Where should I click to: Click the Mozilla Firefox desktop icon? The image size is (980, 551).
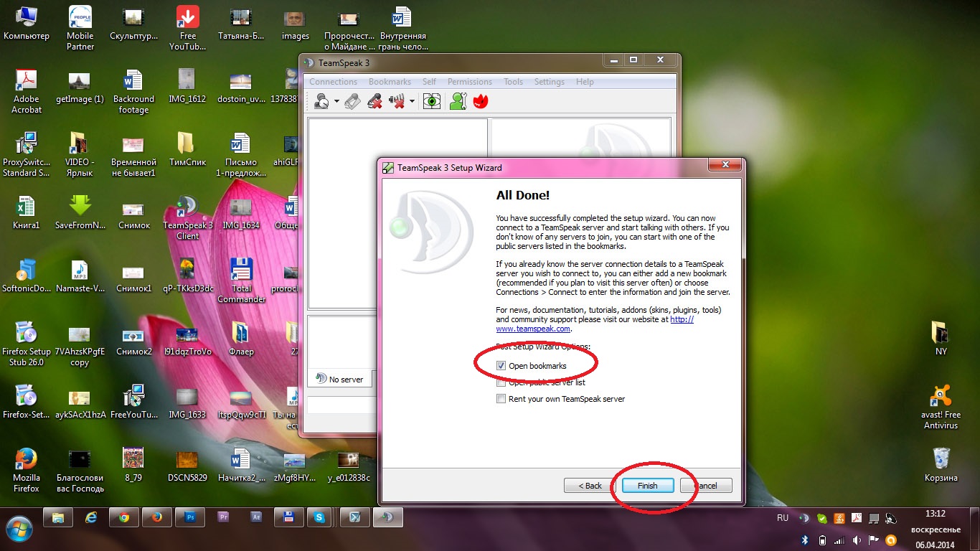point(27,470)
